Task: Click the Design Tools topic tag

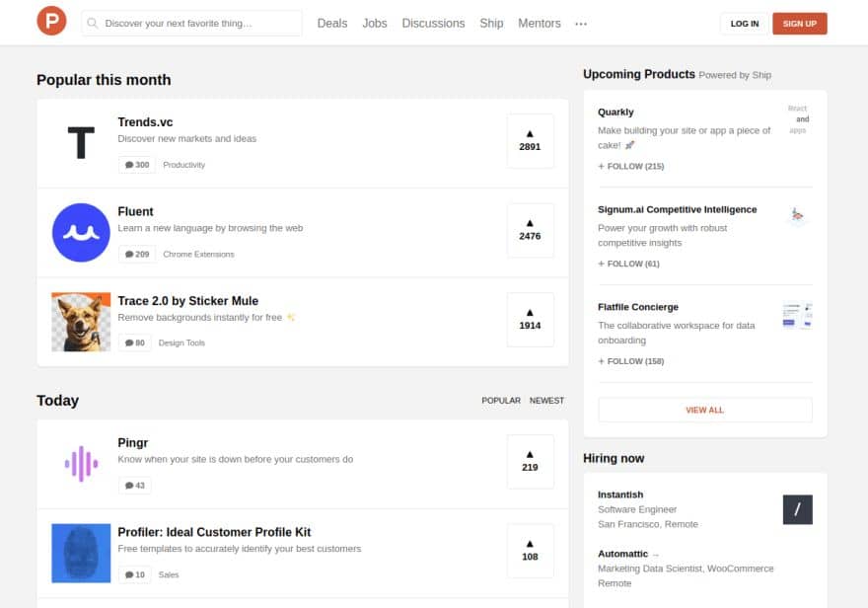Action: pyautogui.click(x=181, y=342)
